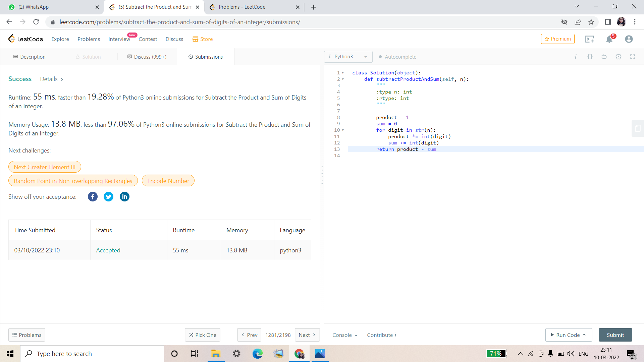
Task: Open the Store link
Action: tap(203, 39)
